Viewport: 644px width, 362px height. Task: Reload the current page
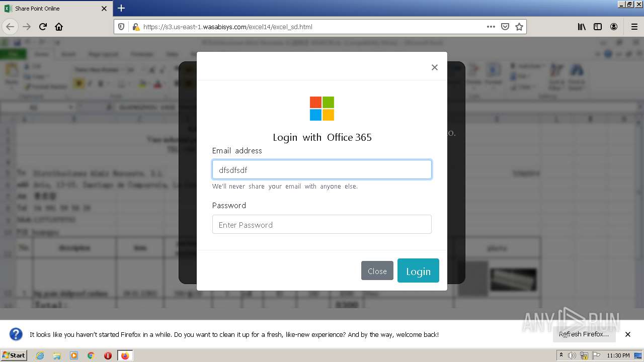pyautogui.click(x=43, y=27)
